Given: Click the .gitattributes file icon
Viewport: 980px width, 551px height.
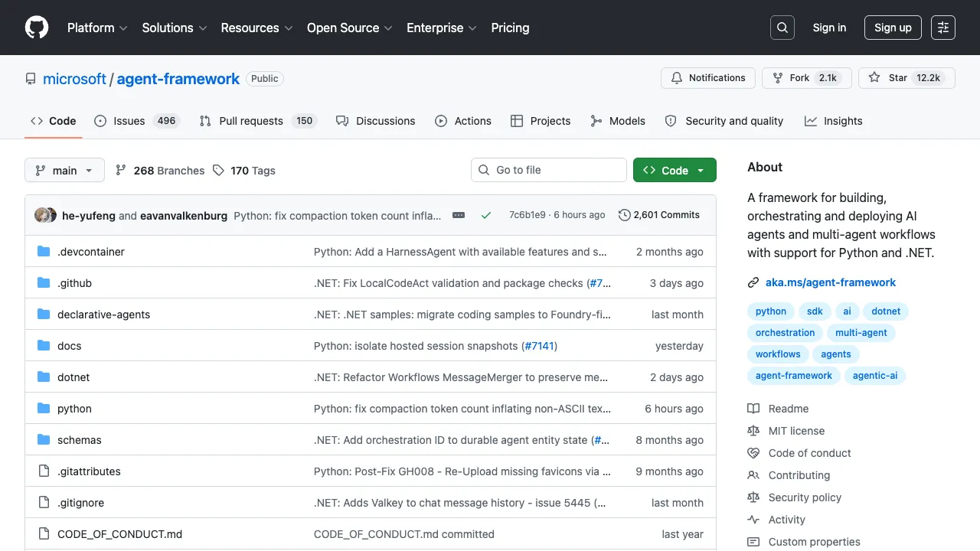Looking at the screenshot, I should [44, 471].
